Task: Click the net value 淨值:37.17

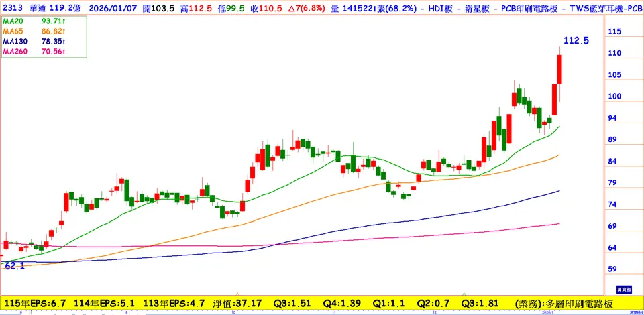Action: (x=237, y=304)
